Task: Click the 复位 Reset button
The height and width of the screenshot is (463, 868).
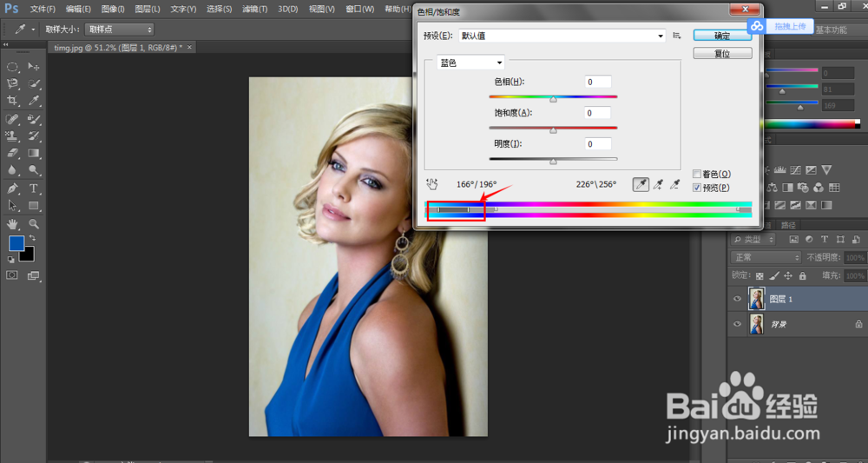Action: (722, 54)
